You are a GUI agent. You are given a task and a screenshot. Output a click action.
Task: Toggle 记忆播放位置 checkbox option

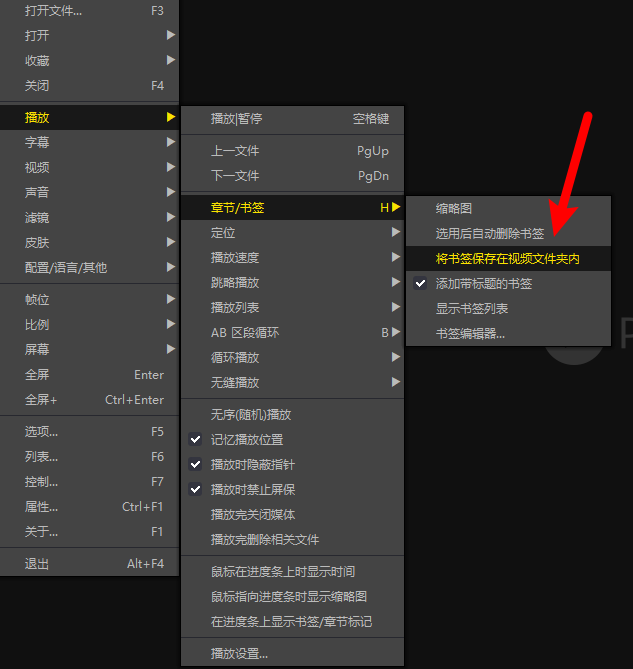[246, 440]
